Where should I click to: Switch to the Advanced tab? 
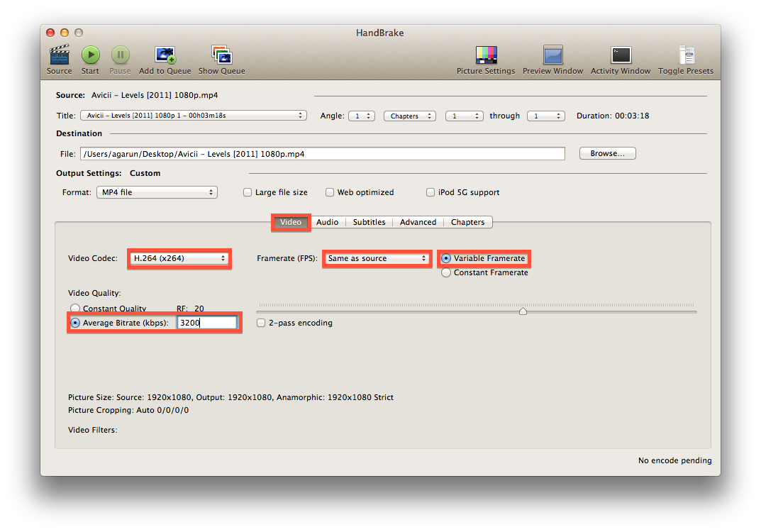[x=418, y=222]
